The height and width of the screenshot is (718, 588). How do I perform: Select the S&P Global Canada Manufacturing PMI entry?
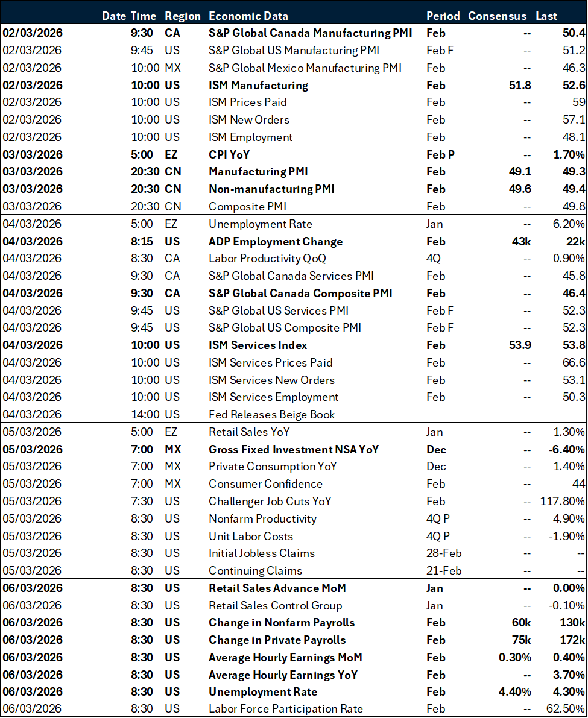pyautogui.click(x=309, y=33)
